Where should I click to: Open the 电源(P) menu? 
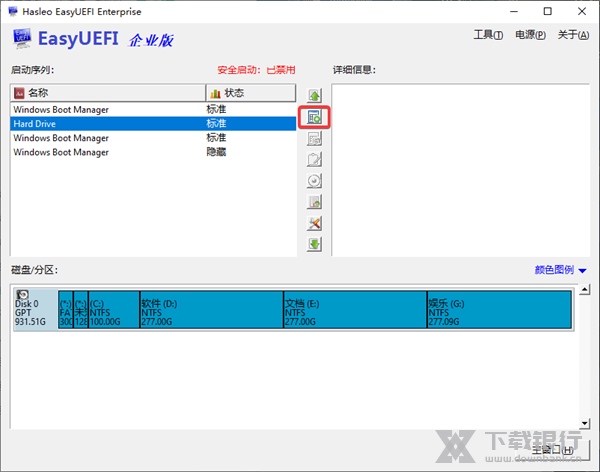coord(530,35)
